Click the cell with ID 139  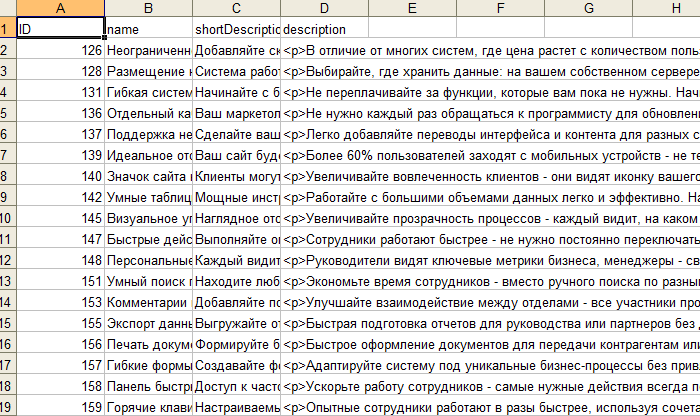[60, 156]
